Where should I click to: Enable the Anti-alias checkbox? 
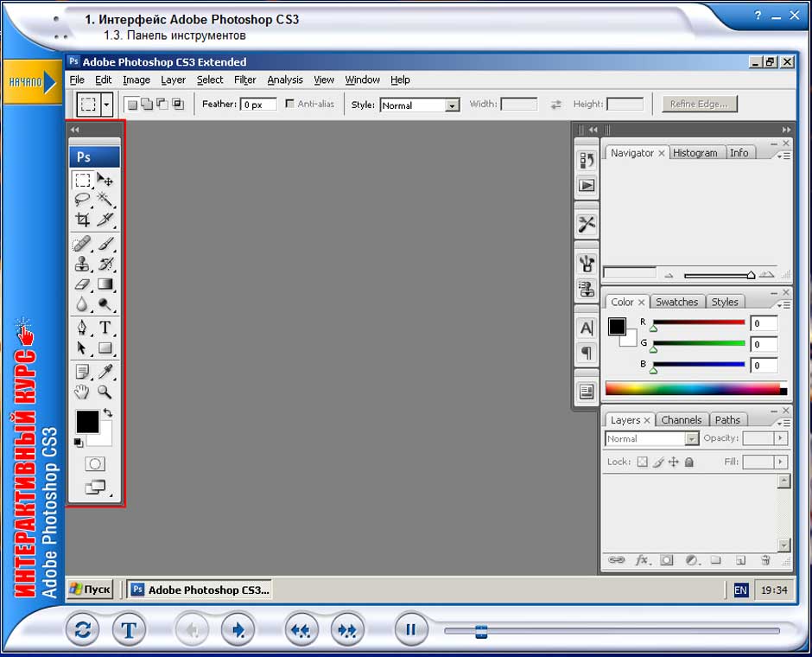(x=289, y=105)
